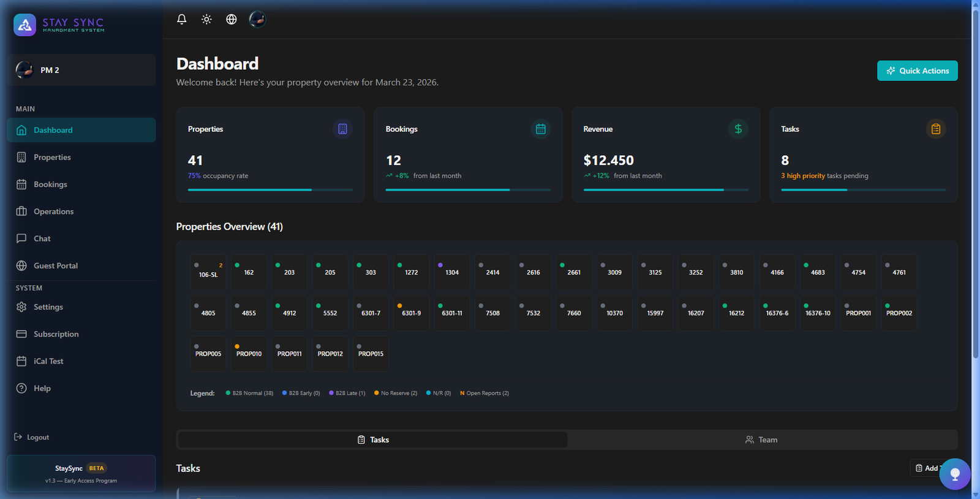
Task: Click the $12.450 revenue value
Action: click(x=609, y=160)
